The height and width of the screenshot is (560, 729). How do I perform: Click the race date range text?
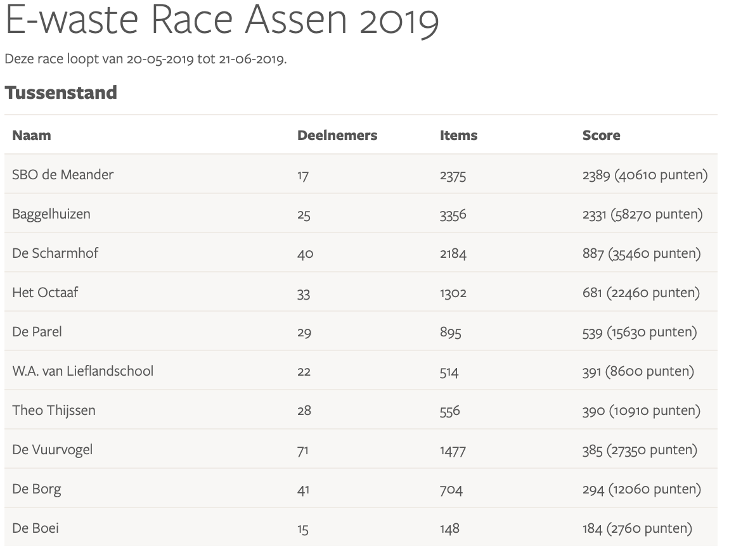[x=146, y=60]
